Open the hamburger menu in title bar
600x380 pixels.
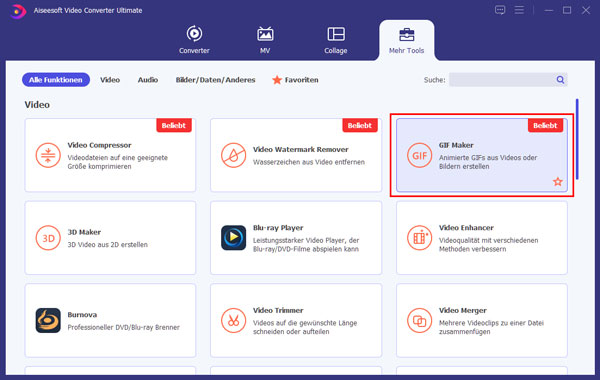pyautogui.click(x=519, y=10)
